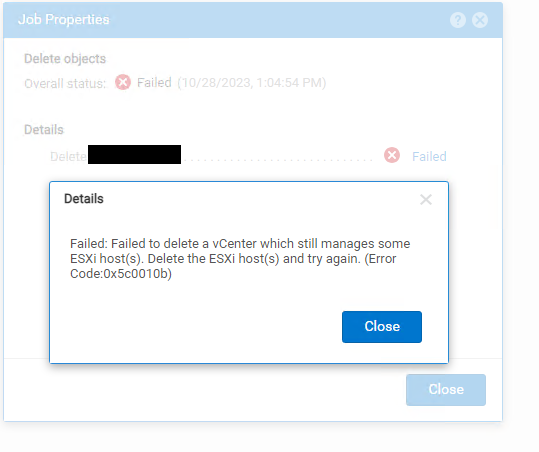
Task: Open the blue Failed link in Details row
Action: pos(429,156)
